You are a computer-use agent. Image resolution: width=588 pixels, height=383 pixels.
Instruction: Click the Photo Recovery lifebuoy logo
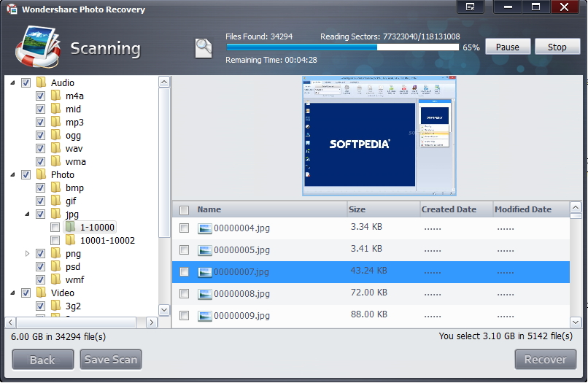38,47
